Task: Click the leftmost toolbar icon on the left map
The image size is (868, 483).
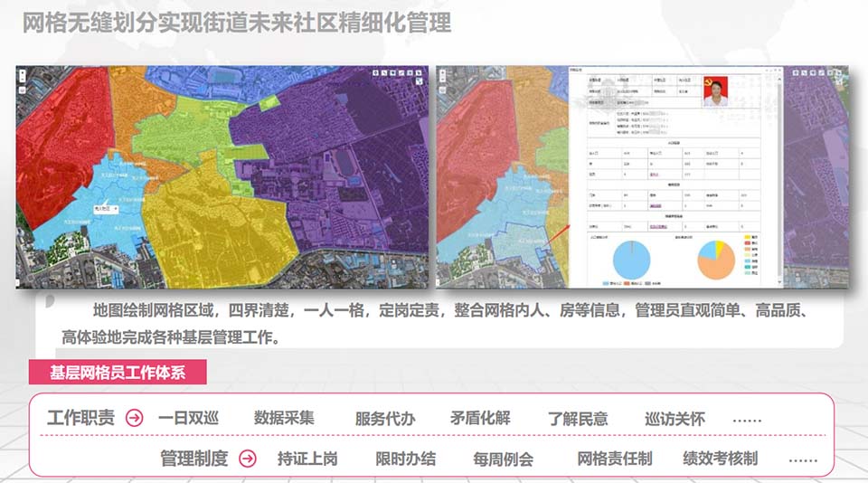Action: pyautogui.click(x=375, y=72)
